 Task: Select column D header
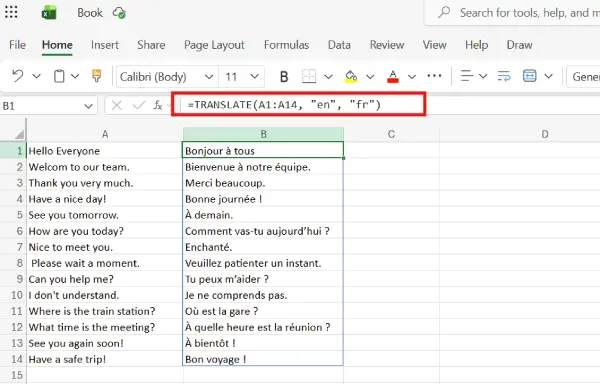click(x=545, y=134)
